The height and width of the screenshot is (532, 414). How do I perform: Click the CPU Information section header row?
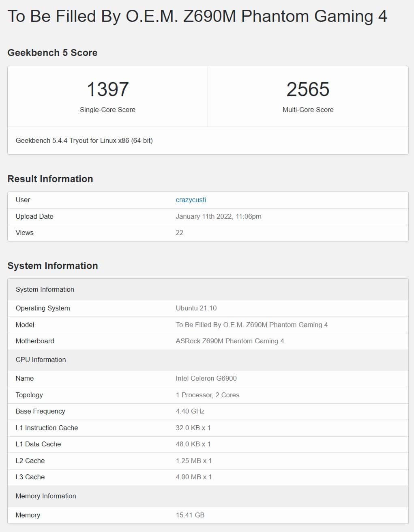point(208,360)
